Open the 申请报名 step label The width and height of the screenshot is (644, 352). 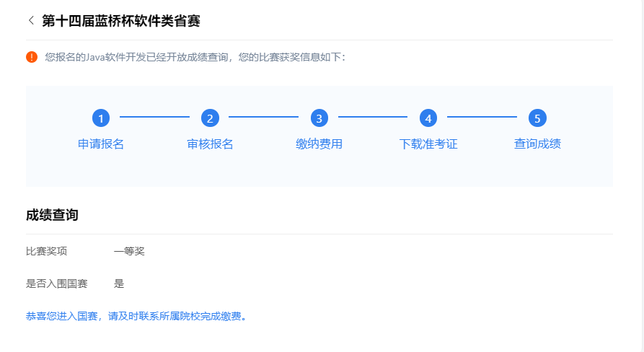tap(101, 144)
